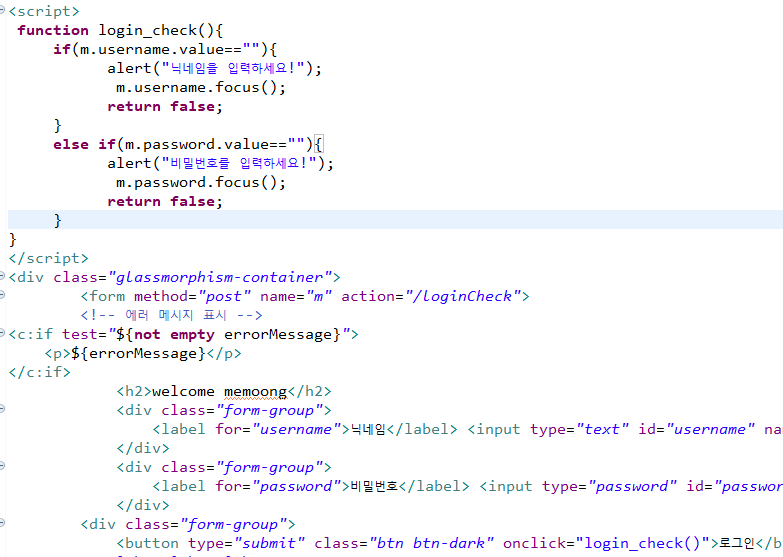Click the c:if test not empty errorMessage

point(183,334)
